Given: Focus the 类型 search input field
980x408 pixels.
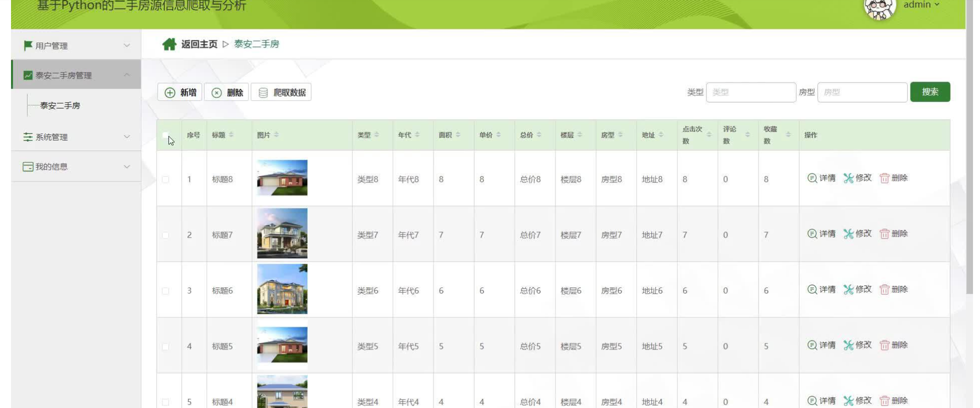Looking at the screenshot, I should 751,92.
